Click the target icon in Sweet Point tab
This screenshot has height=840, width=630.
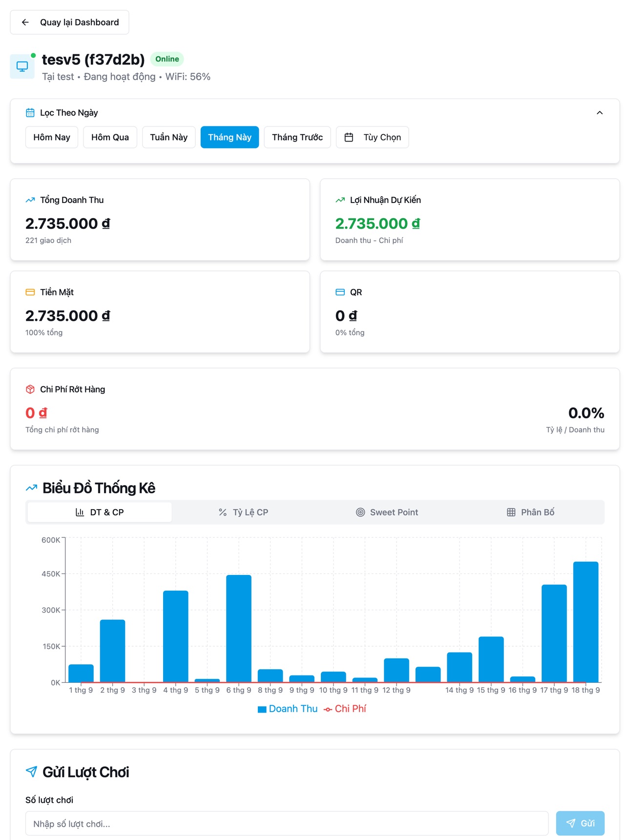(360, 512)
